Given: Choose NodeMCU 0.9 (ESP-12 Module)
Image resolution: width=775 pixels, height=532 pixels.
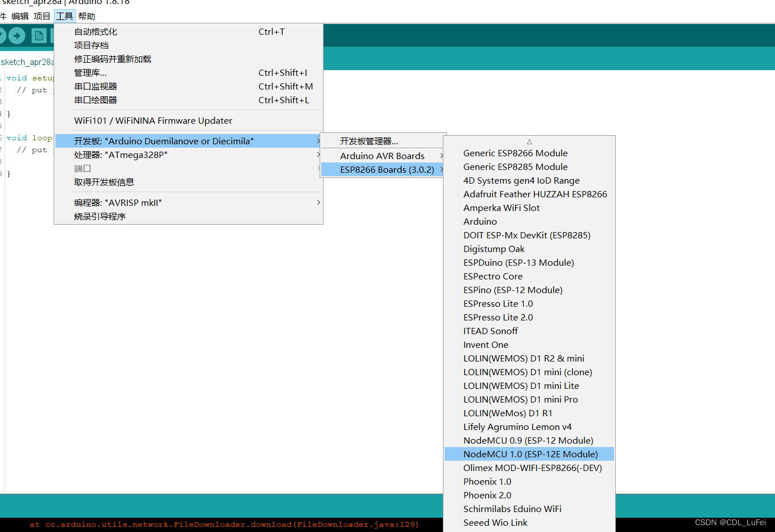Looking at the screenshot, I should (x=530, y=441).
